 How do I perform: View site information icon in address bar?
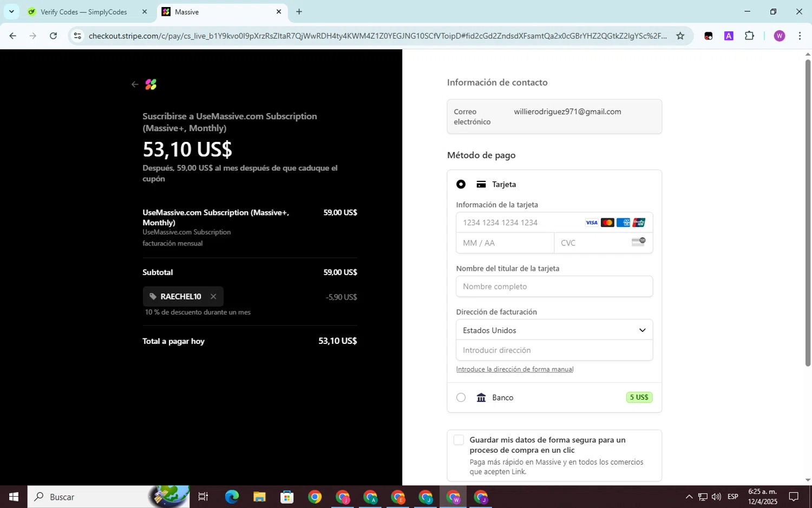[77, 36]
